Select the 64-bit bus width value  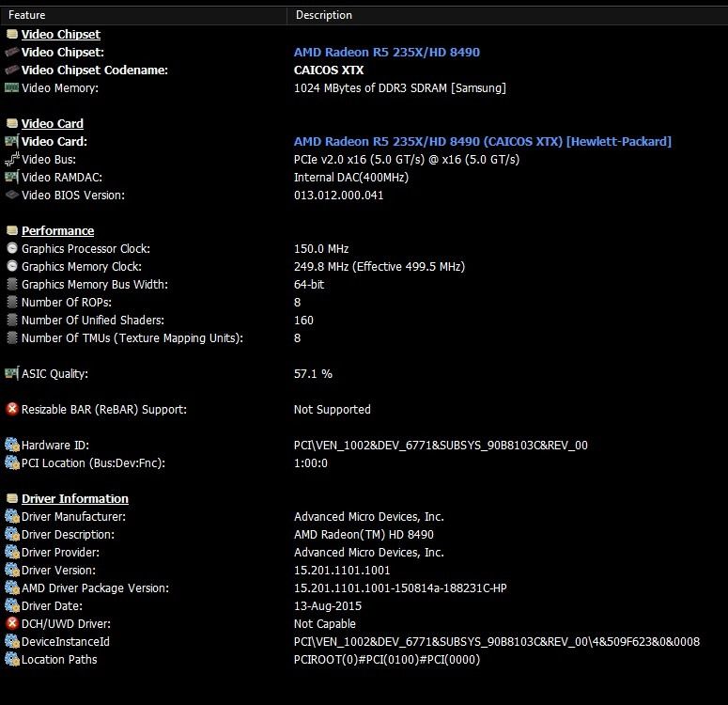[309, 285]
